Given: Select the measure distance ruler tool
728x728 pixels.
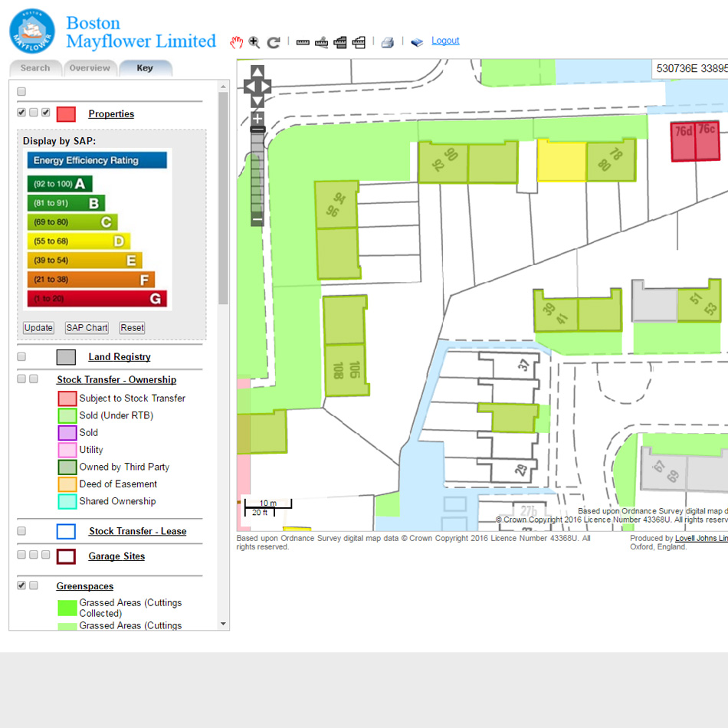Looking at the screenshot, I should click(x=303, y=42).
